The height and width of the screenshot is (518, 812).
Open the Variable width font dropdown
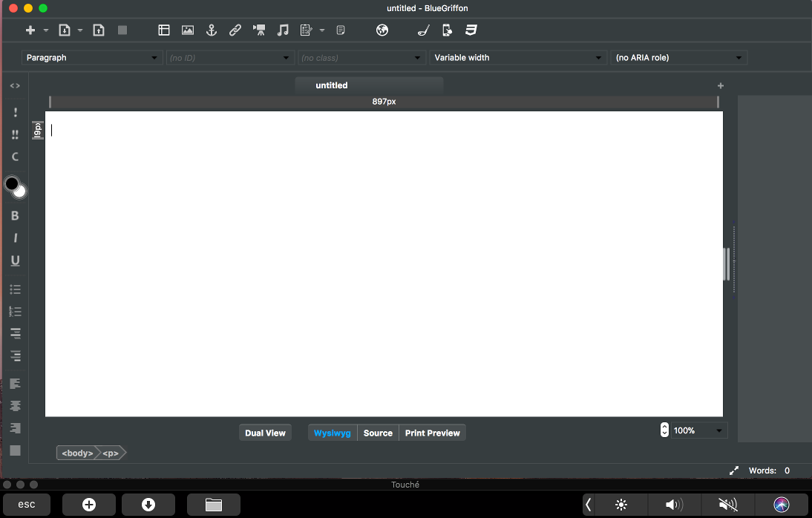click(518, 57)
